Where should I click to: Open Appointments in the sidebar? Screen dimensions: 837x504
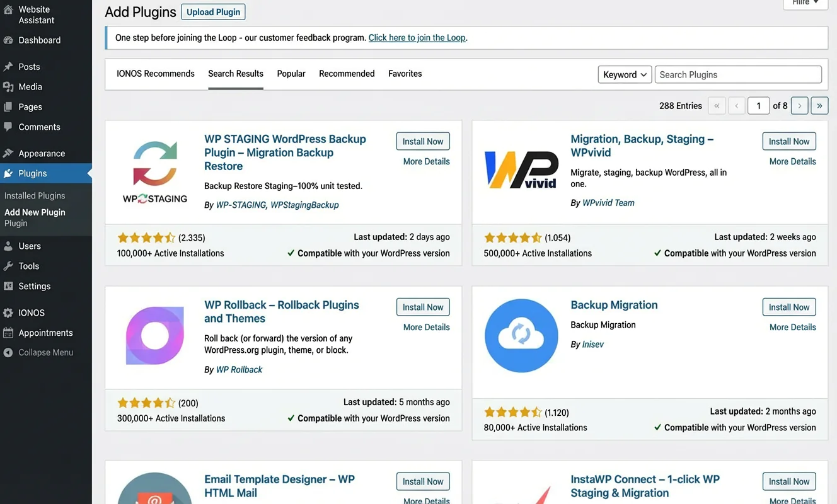(x=45, y=333)
